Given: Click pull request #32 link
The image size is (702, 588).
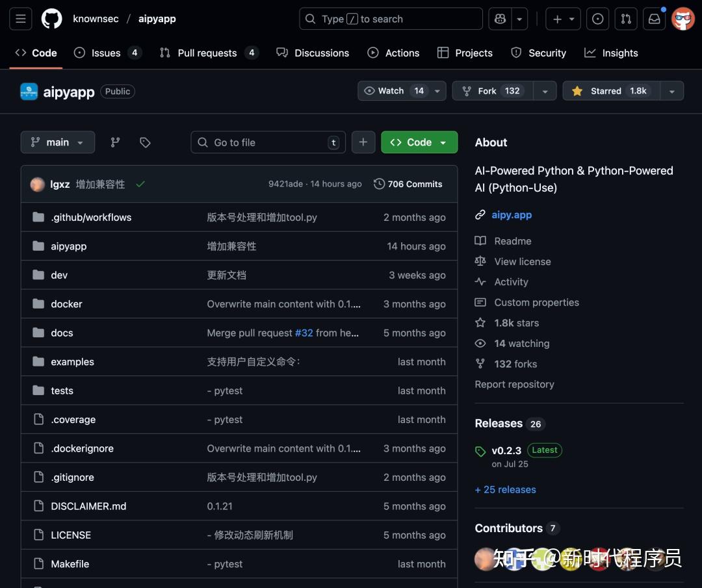Looking at the screenshot, I should coord(304,333).
